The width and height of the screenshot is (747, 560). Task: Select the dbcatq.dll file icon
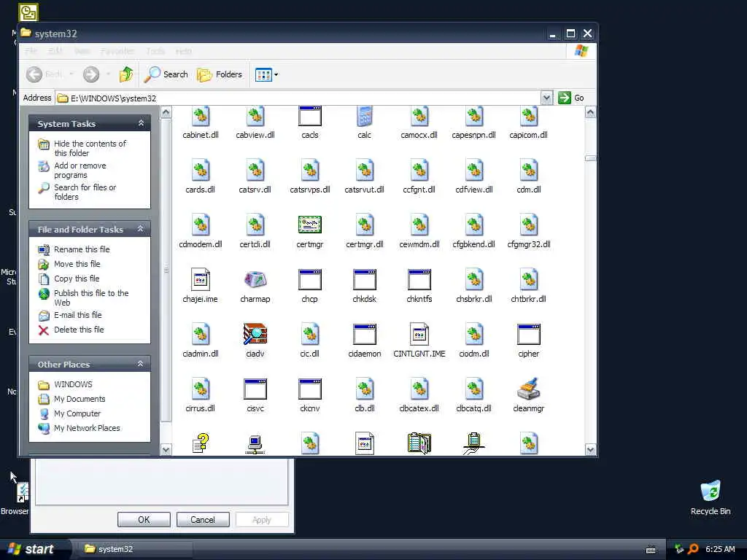click(474, 389)
